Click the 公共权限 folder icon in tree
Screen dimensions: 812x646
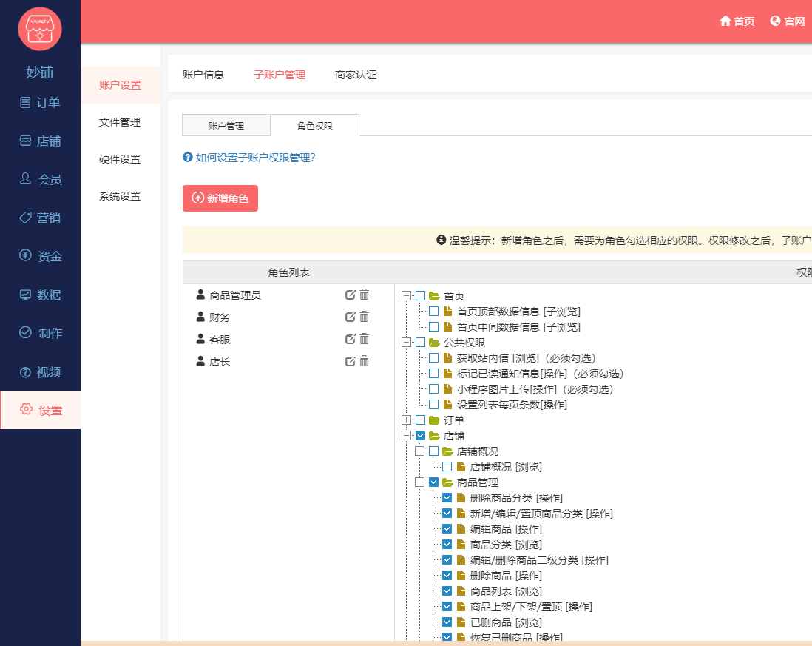tap(434, 343)
